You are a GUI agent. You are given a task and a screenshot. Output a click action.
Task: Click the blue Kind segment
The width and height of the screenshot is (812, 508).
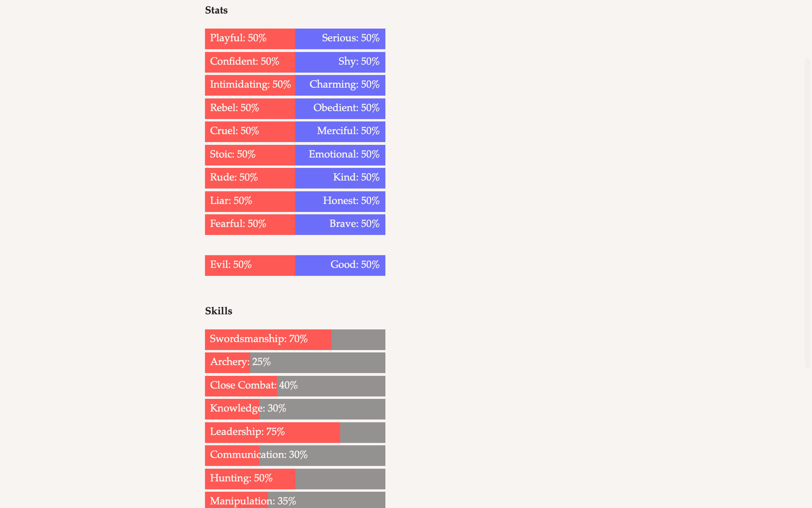(340, 178)
